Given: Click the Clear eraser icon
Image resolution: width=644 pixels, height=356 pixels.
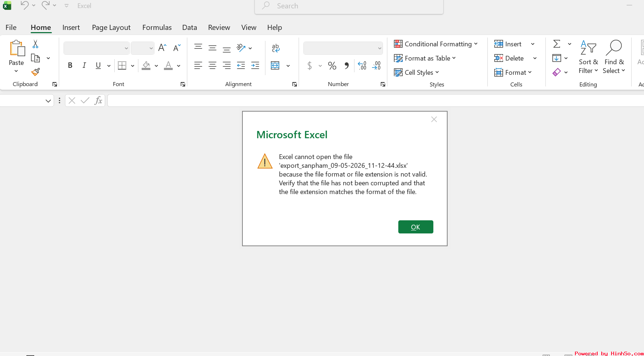Looking at the screenshot, I should (557, 72).
